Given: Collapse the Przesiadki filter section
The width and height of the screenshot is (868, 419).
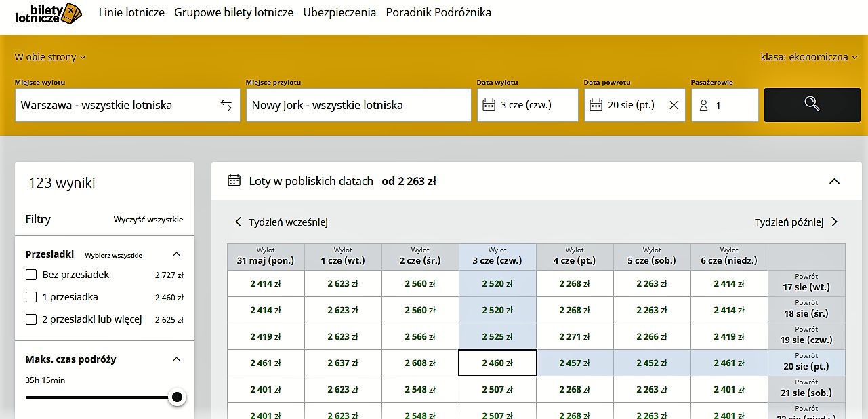Looking at the screenshot, I should [177, 254].
